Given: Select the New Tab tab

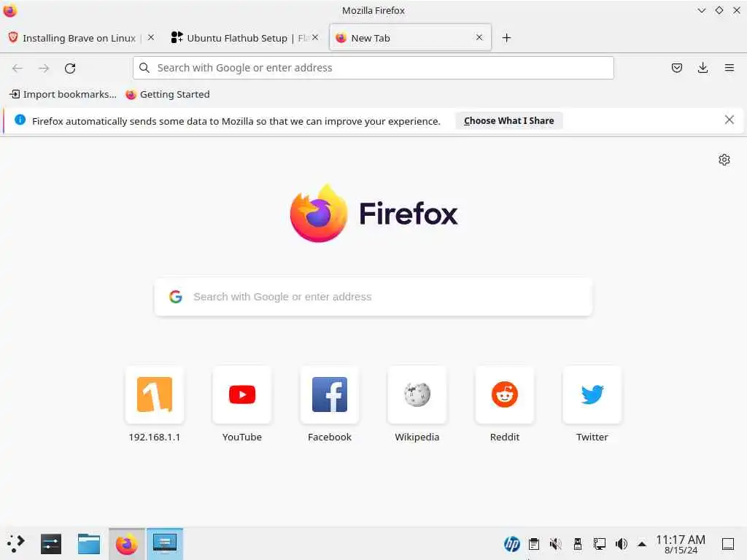Looking at the screenshot, I should (x=410, y=38).
